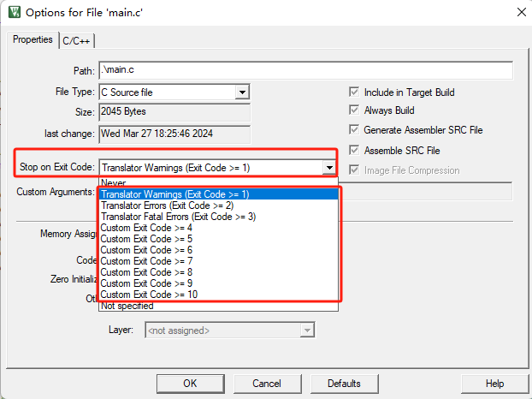Screen dimensions: 532x399
Task: Click the OK button
Action: tap(190, 383)
